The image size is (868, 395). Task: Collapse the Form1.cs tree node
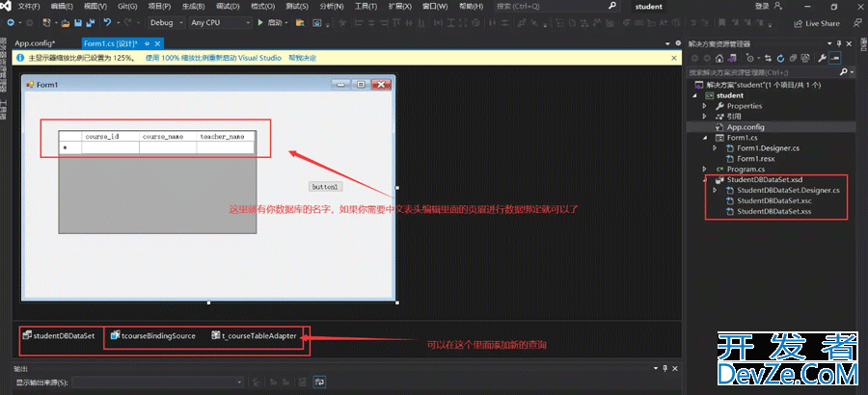(705, 137)
